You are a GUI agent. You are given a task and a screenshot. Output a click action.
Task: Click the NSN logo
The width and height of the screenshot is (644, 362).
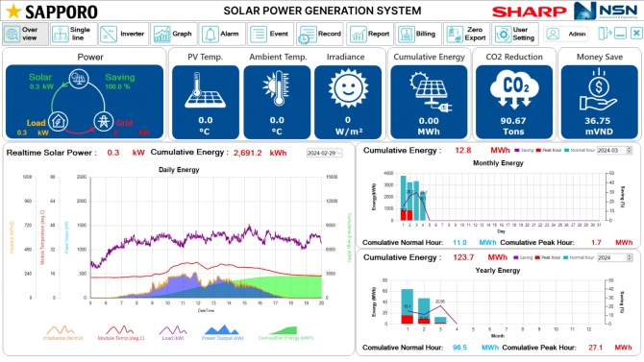[606, 11]
